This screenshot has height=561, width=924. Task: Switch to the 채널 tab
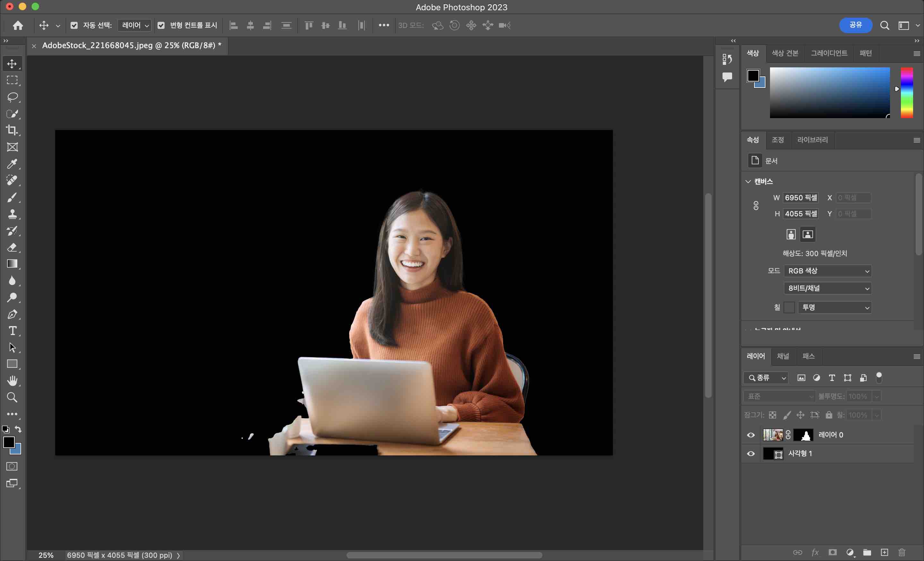[x=783, y=356]
